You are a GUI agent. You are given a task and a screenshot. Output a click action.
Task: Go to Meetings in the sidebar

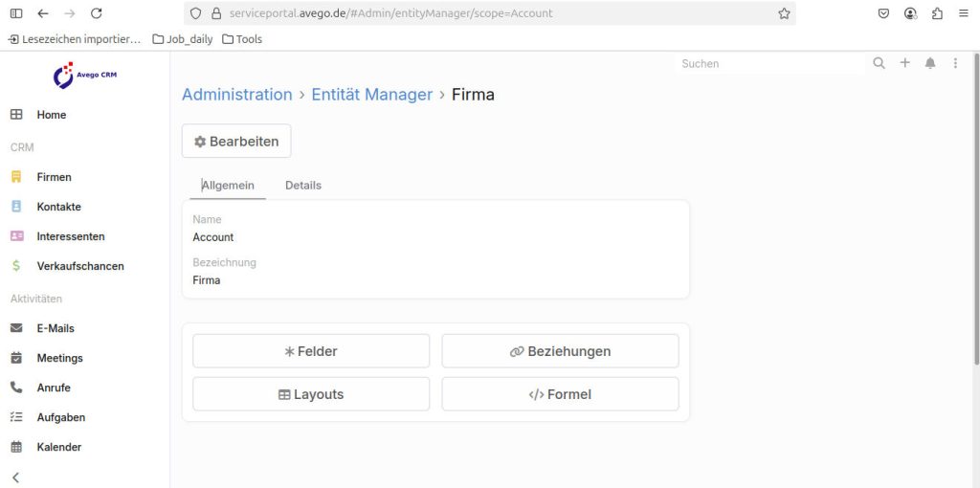59,358
